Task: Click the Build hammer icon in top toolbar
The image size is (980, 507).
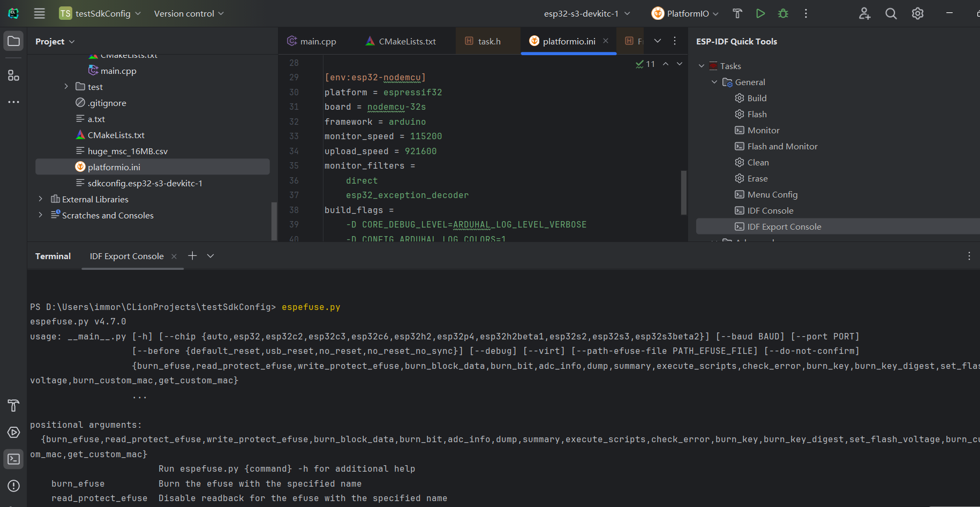Action: [x=737, y=13]
